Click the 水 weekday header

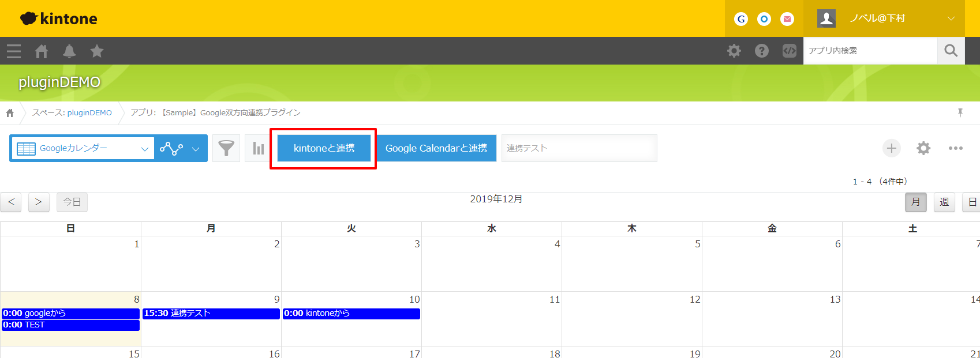point(492,229)
